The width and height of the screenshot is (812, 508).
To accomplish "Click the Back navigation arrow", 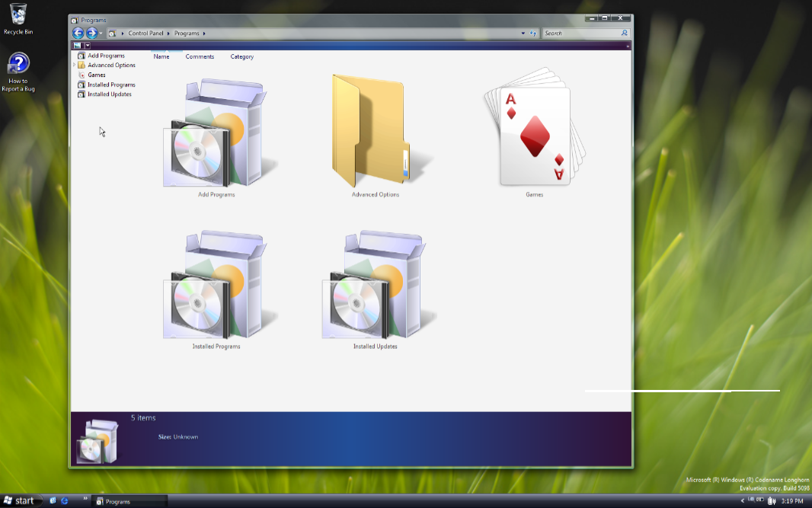I will 78,34.
